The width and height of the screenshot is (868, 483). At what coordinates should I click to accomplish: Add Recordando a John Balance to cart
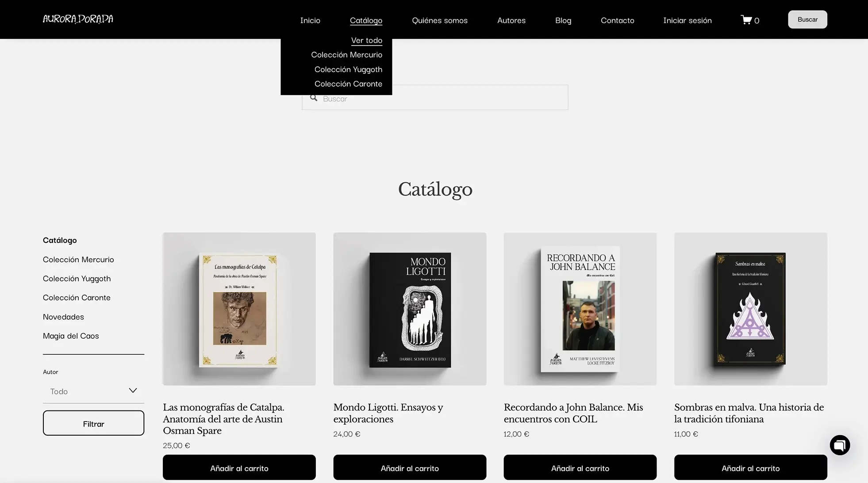[580, 468]
